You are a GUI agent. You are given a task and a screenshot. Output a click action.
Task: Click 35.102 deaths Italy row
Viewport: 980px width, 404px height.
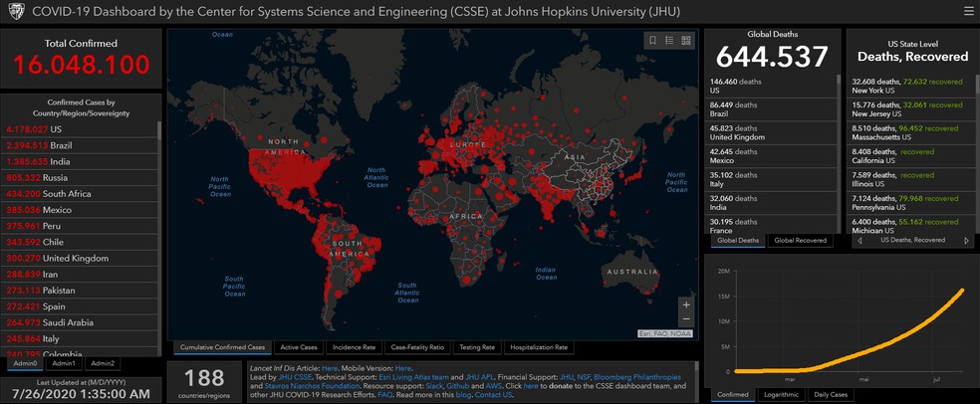pos(771,180)
